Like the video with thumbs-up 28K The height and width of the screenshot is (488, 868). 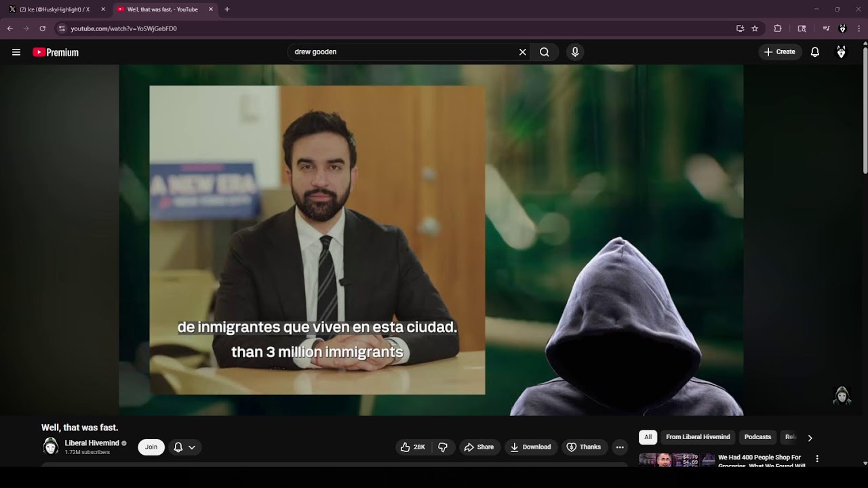pos(412,447)
